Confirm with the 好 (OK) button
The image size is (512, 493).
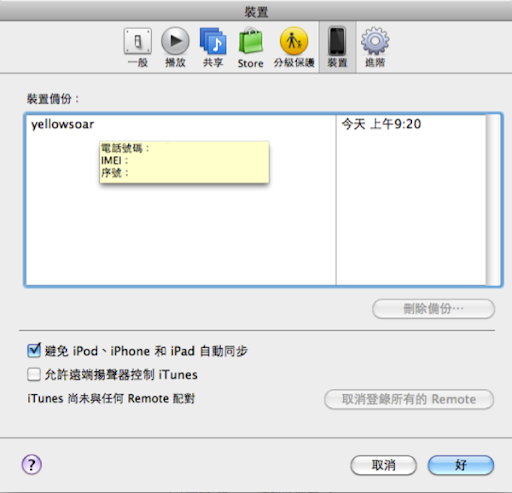pyautogui.click(x=461, y=465)
